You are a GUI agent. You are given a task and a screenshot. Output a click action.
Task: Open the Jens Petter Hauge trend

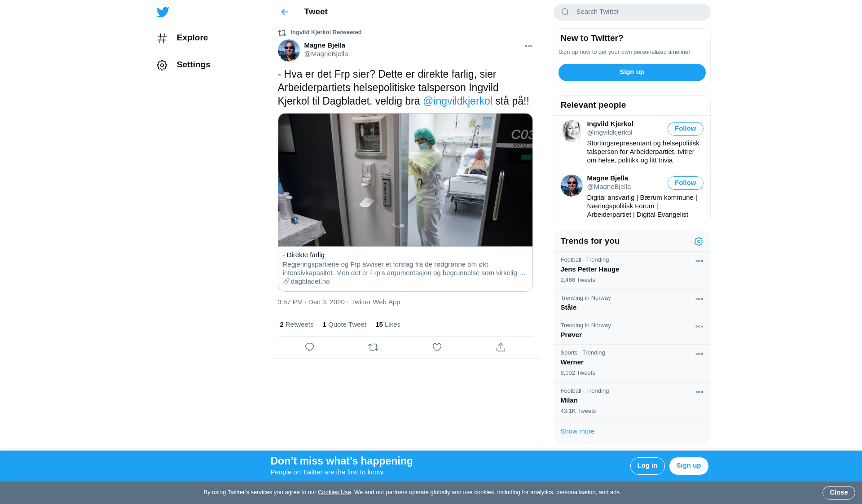(x=632, y=271)
